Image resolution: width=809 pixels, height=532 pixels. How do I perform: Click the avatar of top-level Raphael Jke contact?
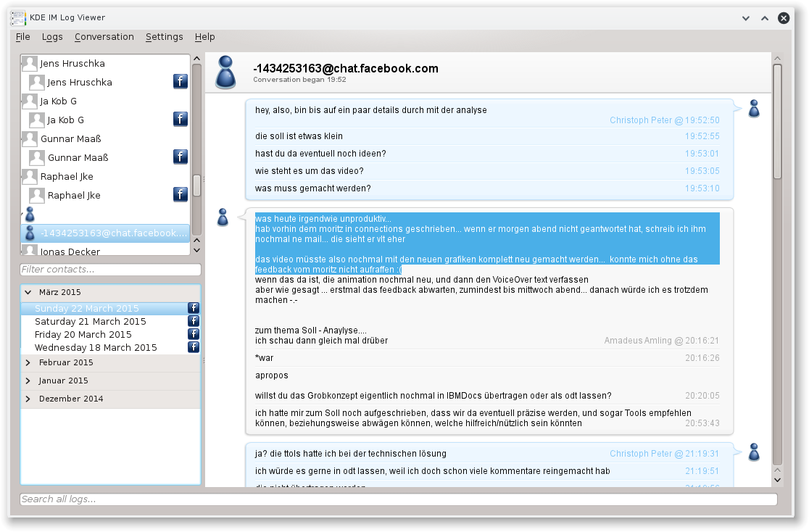30,176
